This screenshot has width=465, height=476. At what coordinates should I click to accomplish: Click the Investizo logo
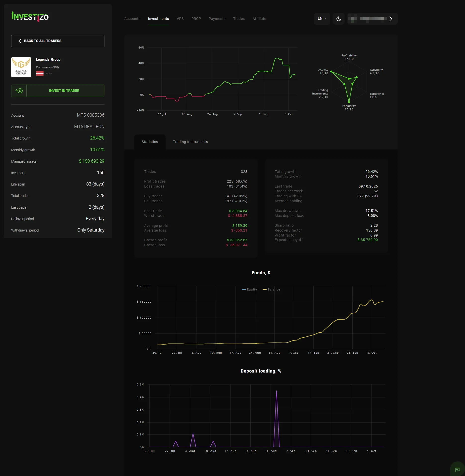pos(30,17)
